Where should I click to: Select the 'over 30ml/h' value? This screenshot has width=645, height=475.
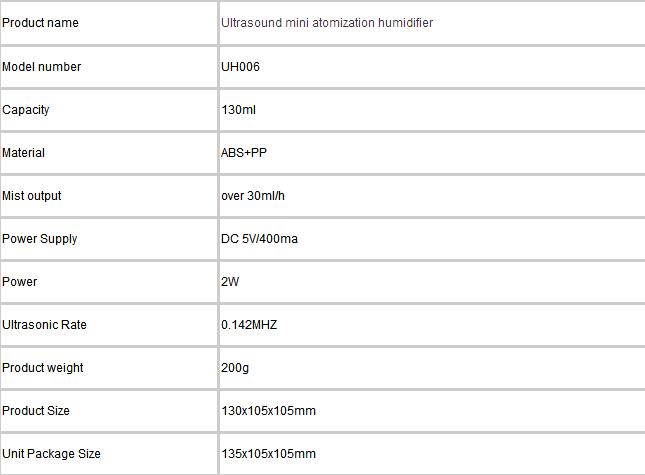coord(253,196)
